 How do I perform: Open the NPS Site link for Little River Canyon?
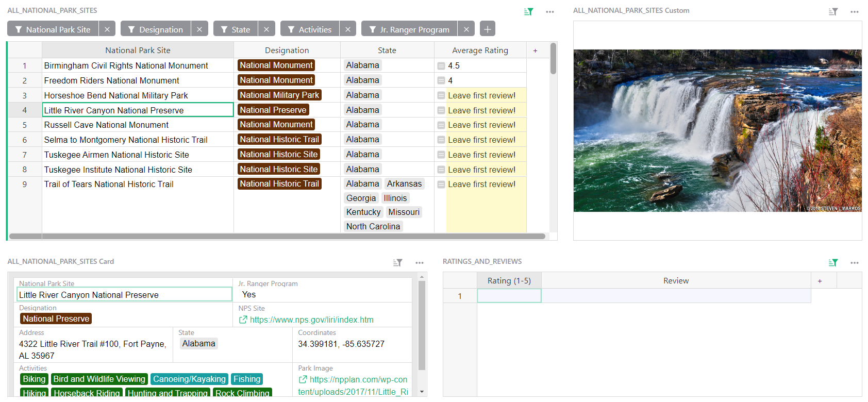[x=311, y=320]
